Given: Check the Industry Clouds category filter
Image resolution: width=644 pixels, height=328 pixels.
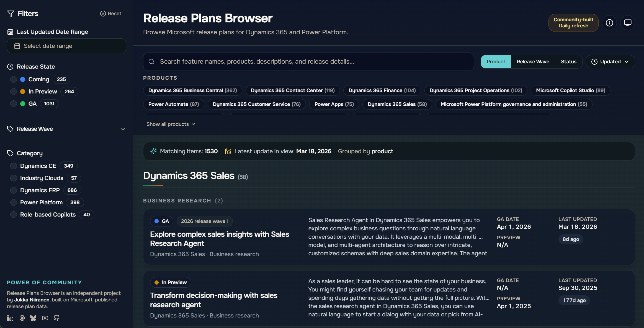Looking at the screenshot, I should [x=14, y=178].
